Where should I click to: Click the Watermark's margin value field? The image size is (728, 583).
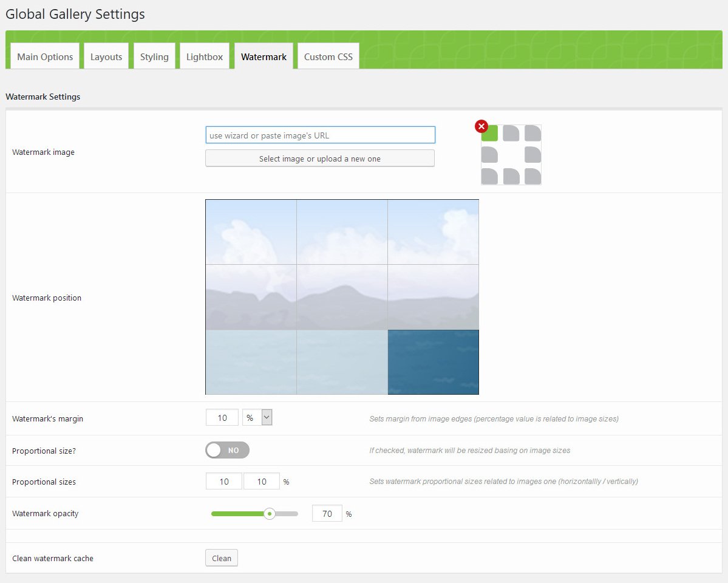[x=222, y=418]
